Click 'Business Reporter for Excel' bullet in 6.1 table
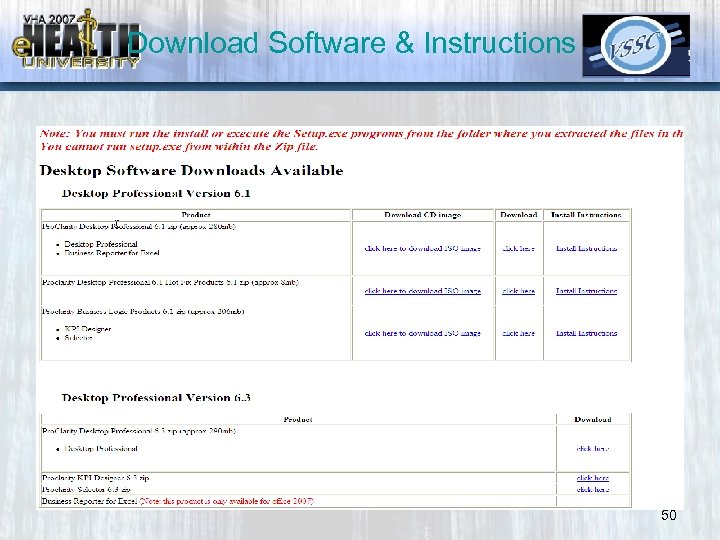 [x=112, y=253]
